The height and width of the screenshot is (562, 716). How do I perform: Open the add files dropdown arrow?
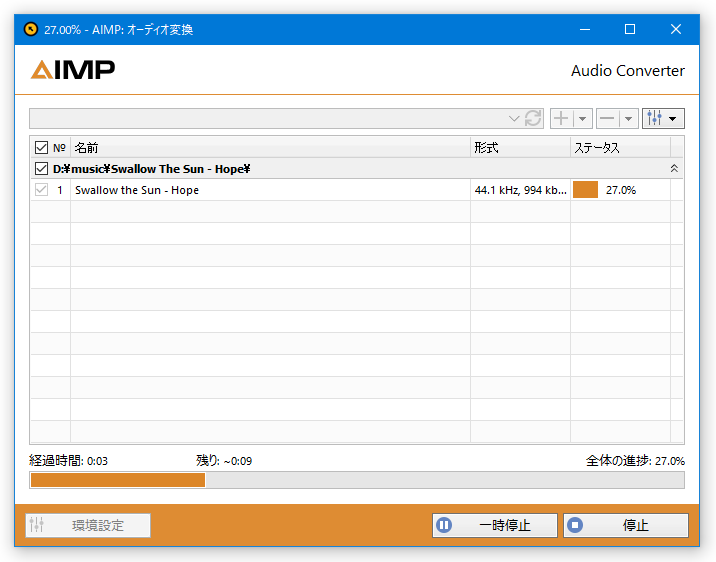tap(583, 119)
